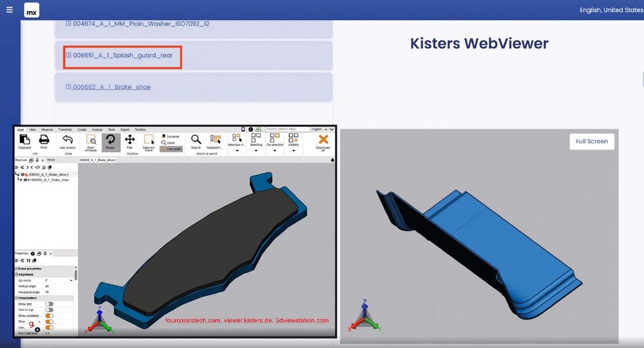
Task: Click the Search online help field
Action: coord(287,129)
